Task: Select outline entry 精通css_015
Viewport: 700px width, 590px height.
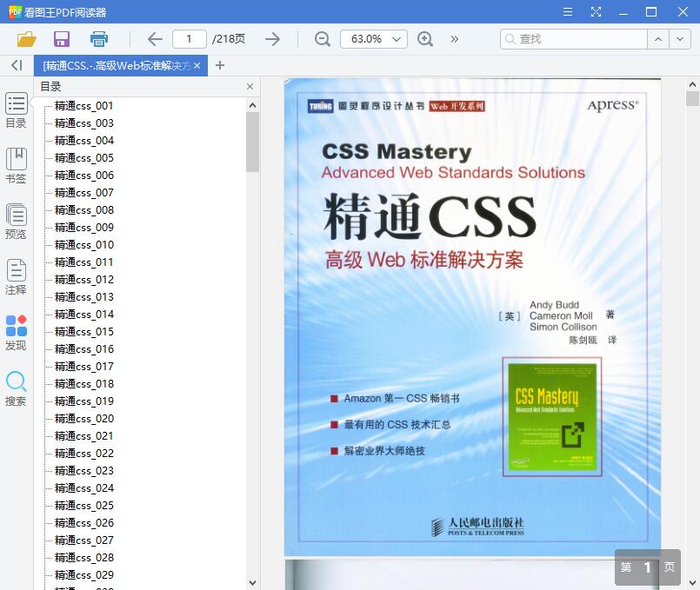Action: coord(84,332)
